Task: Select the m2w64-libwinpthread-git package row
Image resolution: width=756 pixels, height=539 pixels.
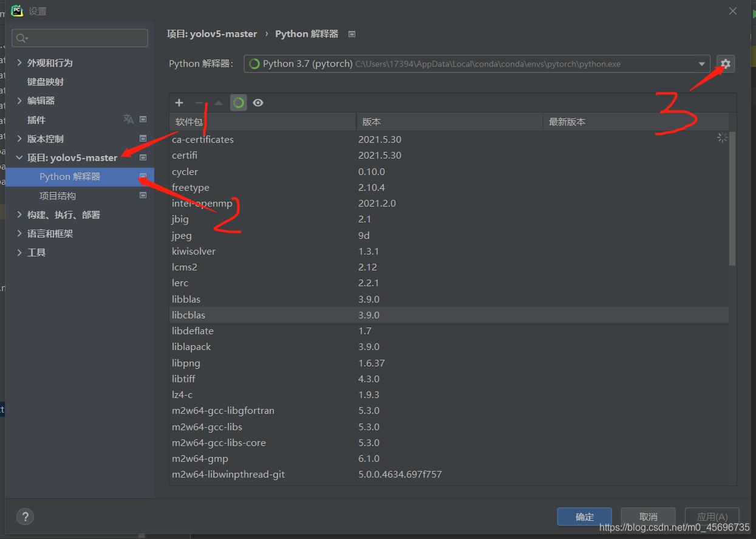Action: click(449, 475)
